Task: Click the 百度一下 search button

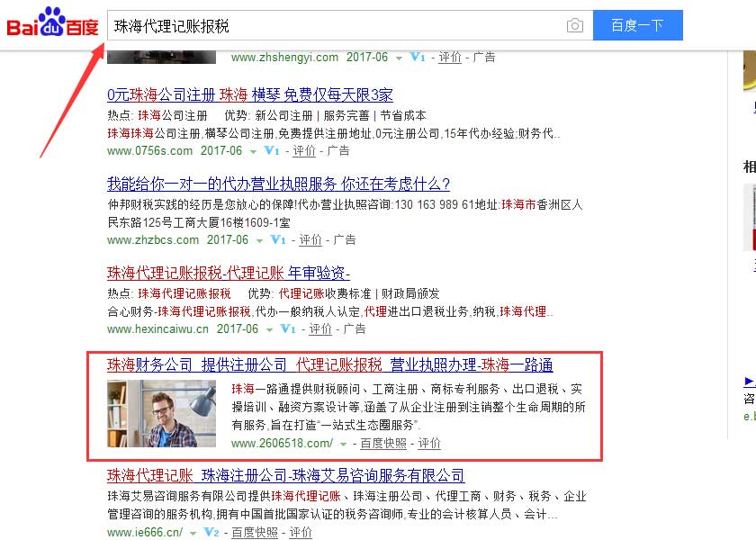Action: tap(638, 25)
